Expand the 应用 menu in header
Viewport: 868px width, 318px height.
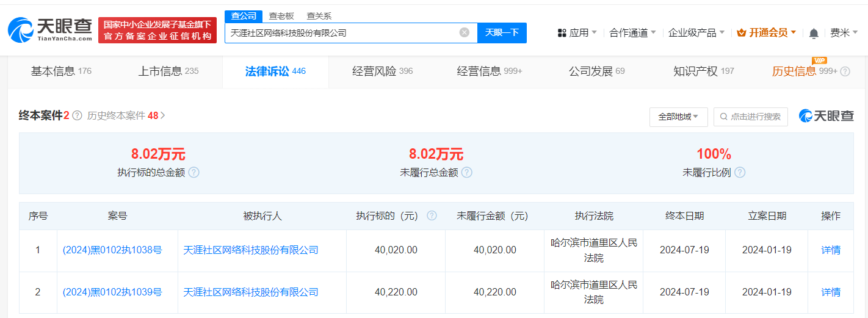[577, 33]
